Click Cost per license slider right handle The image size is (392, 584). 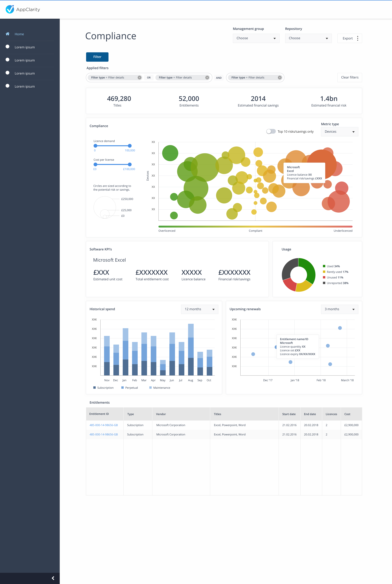(129, 164)
